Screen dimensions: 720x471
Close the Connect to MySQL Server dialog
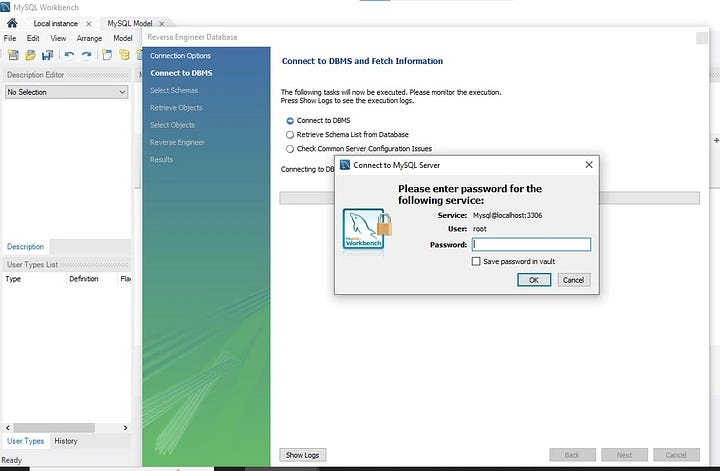[x=589, y=165]
